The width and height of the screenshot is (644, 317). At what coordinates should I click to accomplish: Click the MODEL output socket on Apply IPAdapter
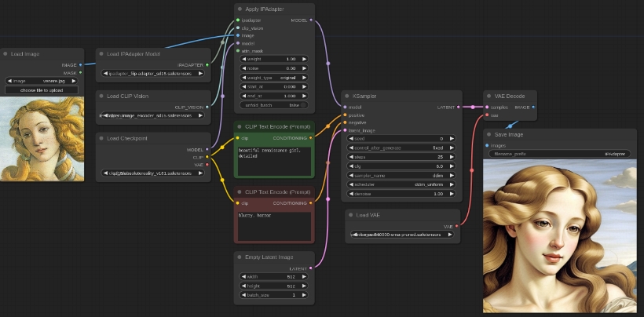[x=311, y=20]
